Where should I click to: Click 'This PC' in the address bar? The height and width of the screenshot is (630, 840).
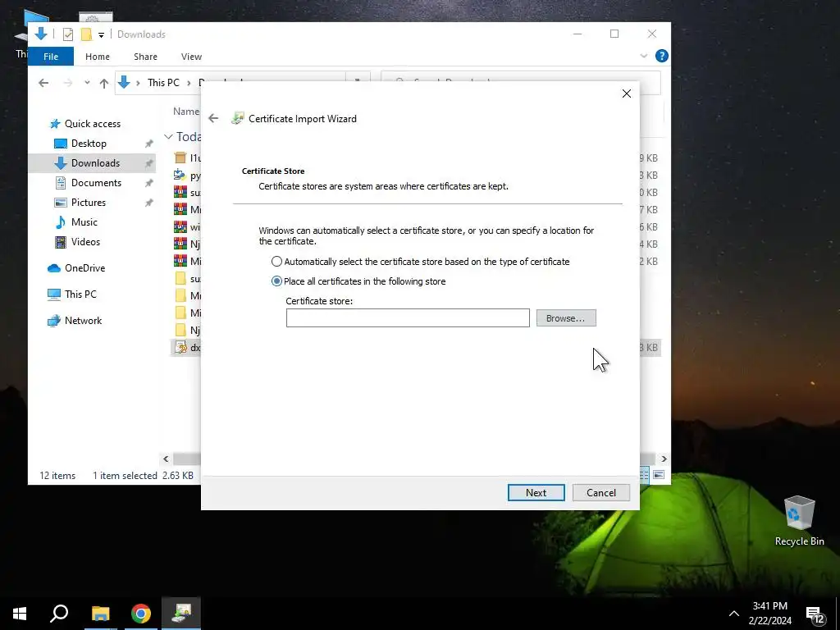(163, 83)
